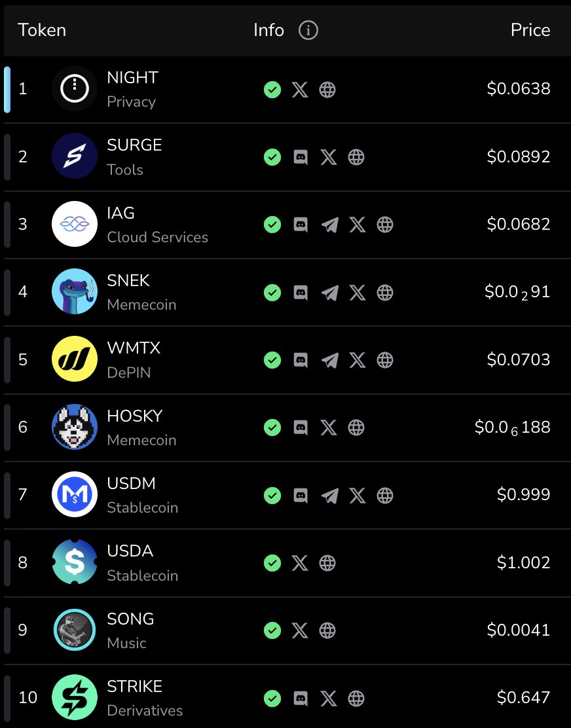This screenshot has width=571, height=728.
Task: Open the WMTX token name link
Action: click(134, 348)
